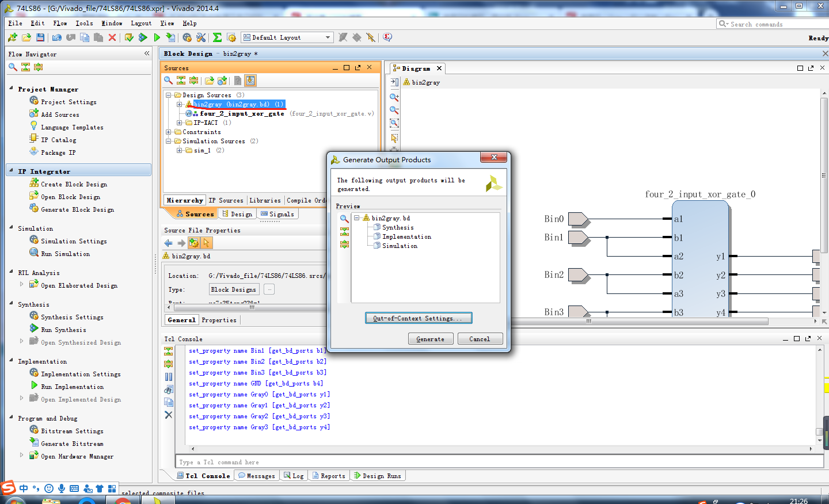
Task: Click Back arrow in Source File Properties
Action: click(169, 243)
